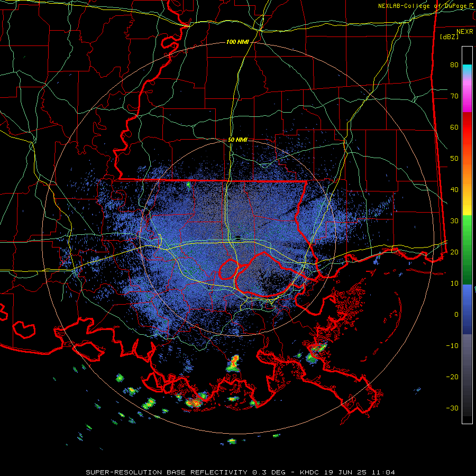Viewport: 476px width, 476px height.
Task: Click the black radar site marker at ring center
Action: (x=238, y=237)
